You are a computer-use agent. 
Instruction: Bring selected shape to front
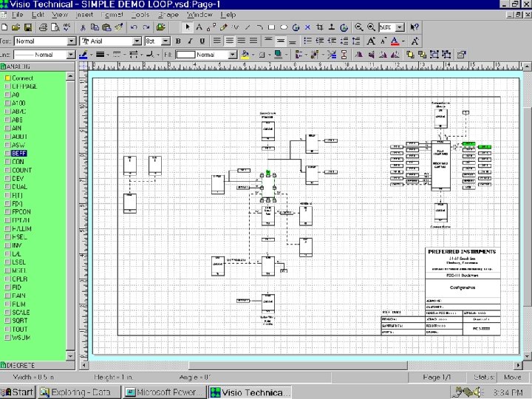pos(410,55)
